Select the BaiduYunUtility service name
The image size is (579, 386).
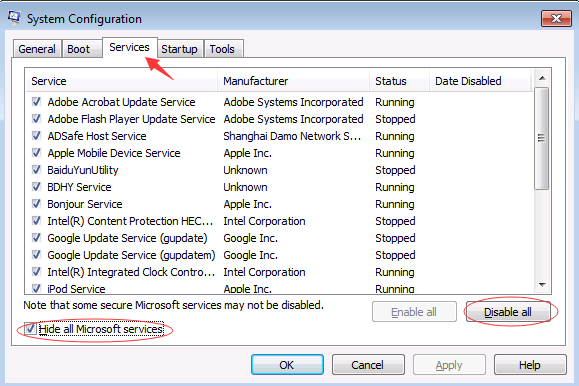click(83, 170)
